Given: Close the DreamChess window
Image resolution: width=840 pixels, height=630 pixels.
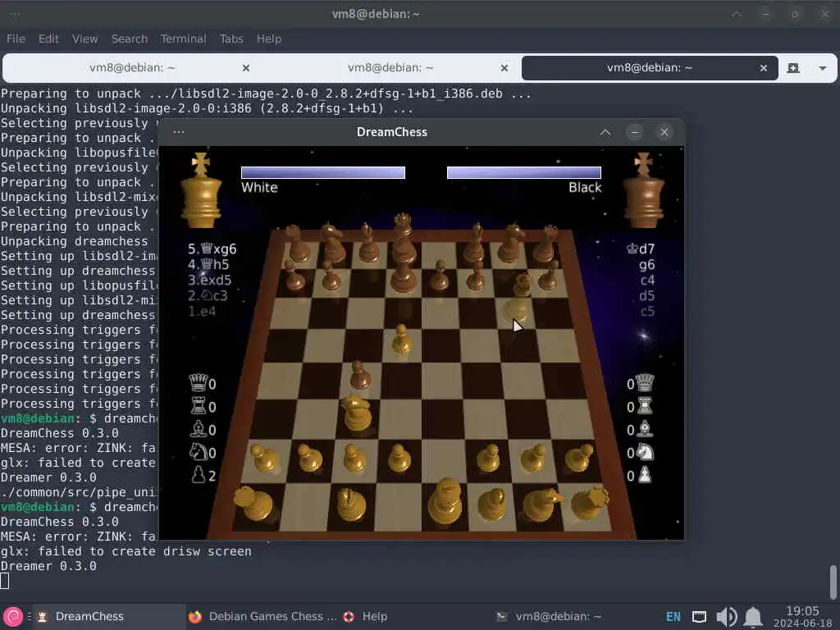Looking at the screenshot, I should 664,132.
